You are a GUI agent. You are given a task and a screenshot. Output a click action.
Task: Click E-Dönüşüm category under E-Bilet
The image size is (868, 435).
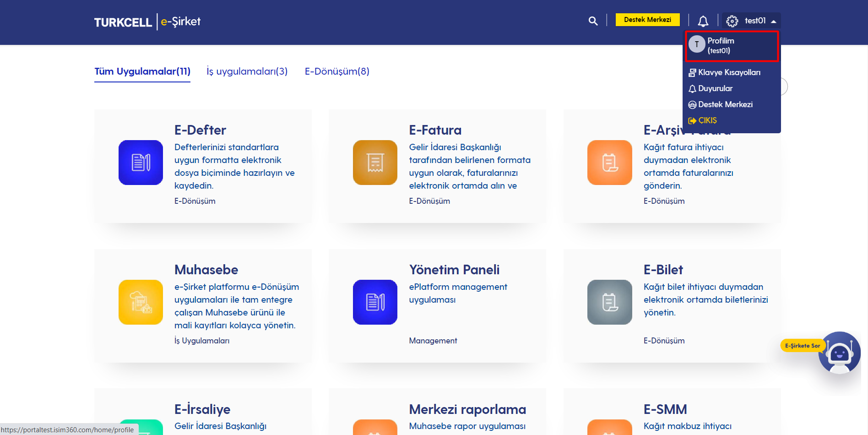pyautogui.click(x=664, y=341)
